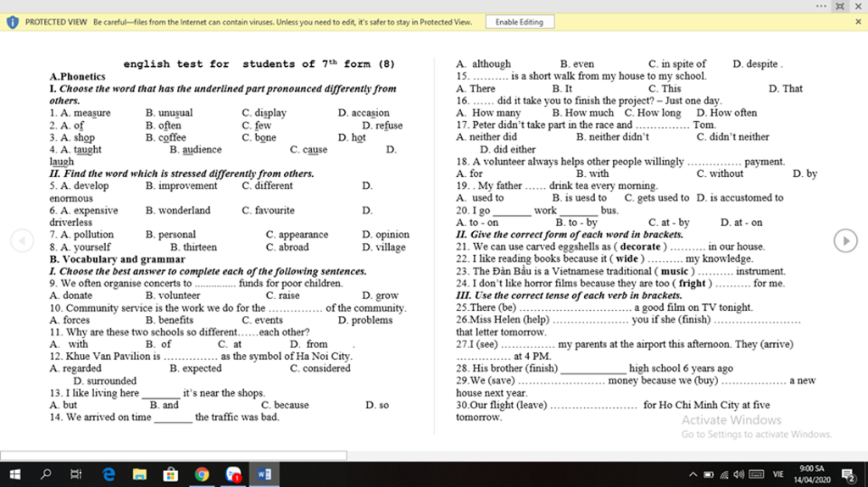Open Windows search from the taskbar
The image size is (868, 487).
pyautogui.click(x=46, y=474)
